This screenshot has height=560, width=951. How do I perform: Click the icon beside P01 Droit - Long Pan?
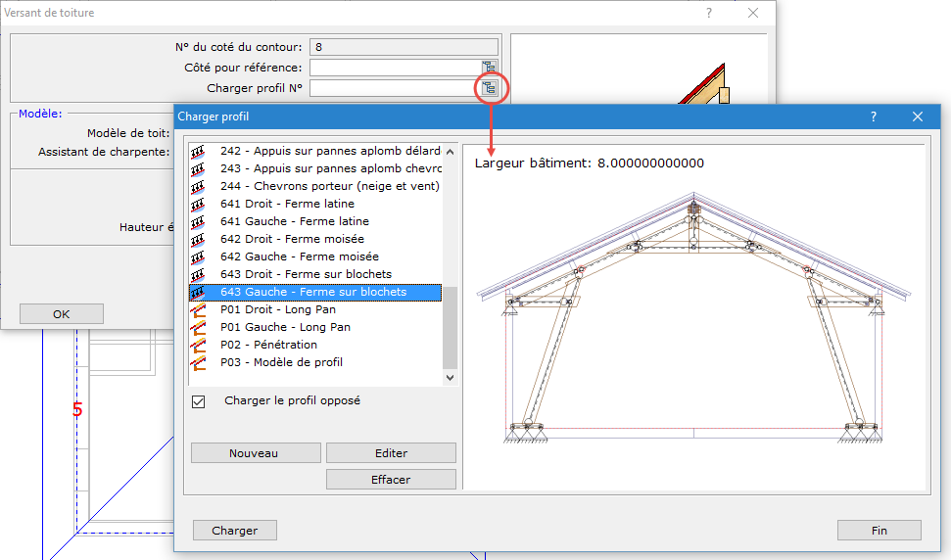point(199,309)
